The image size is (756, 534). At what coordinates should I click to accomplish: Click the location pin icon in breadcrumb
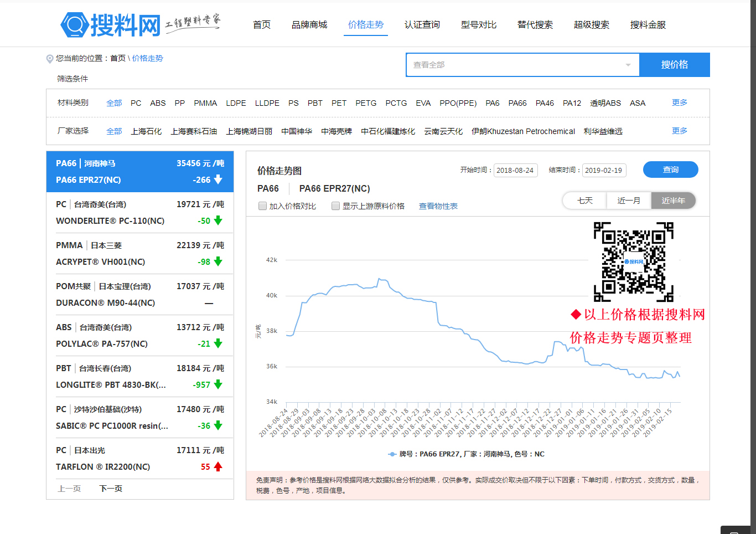(50, 59)
